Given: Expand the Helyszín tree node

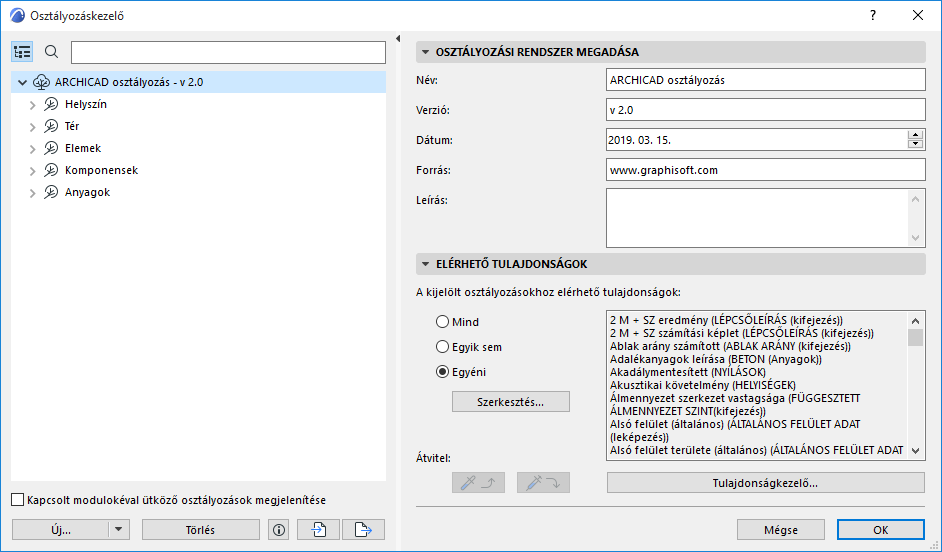Looking at the screenshot, I should pos(32,105).
